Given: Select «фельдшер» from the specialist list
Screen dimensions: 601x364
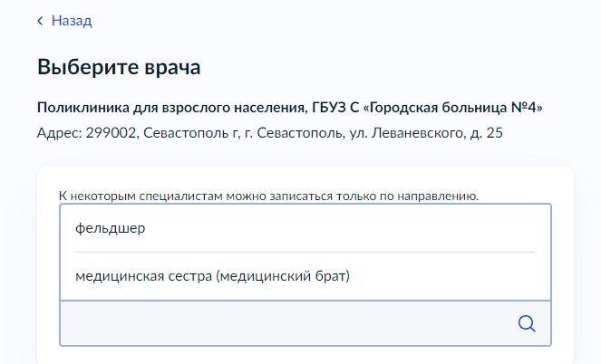Looking at the screenshot, I should [111, 228].
